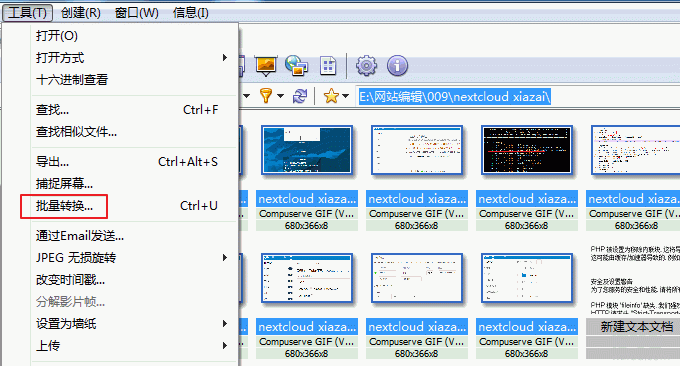Viewport: 680px width, 366px height.
Task: Select 通过Email发送... entry
Action: [x=80, y=236]
